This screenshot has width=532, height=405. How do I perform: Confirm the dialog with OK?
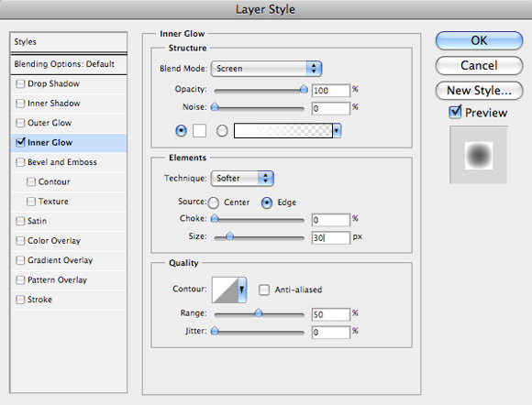[x=479, y=40]
